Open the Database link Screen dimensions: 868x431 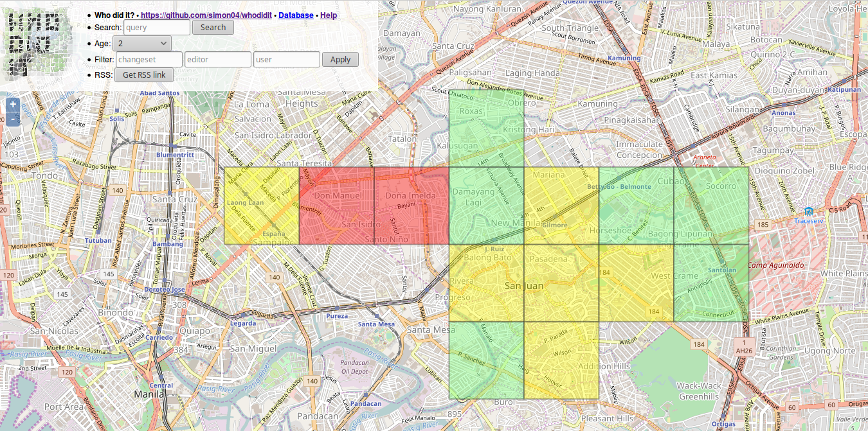click(296, 15)
